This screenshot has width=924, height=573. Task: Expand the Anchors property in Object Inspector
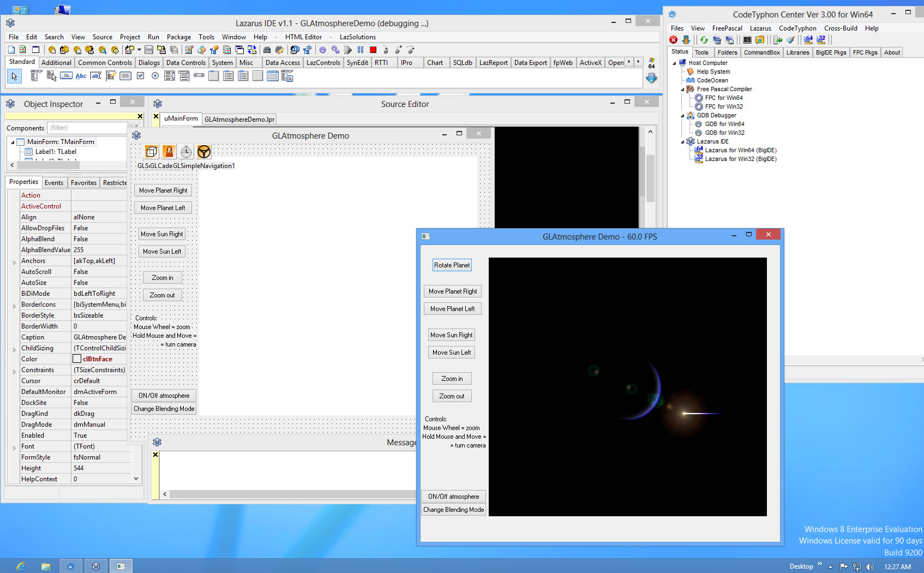[14, 262]
